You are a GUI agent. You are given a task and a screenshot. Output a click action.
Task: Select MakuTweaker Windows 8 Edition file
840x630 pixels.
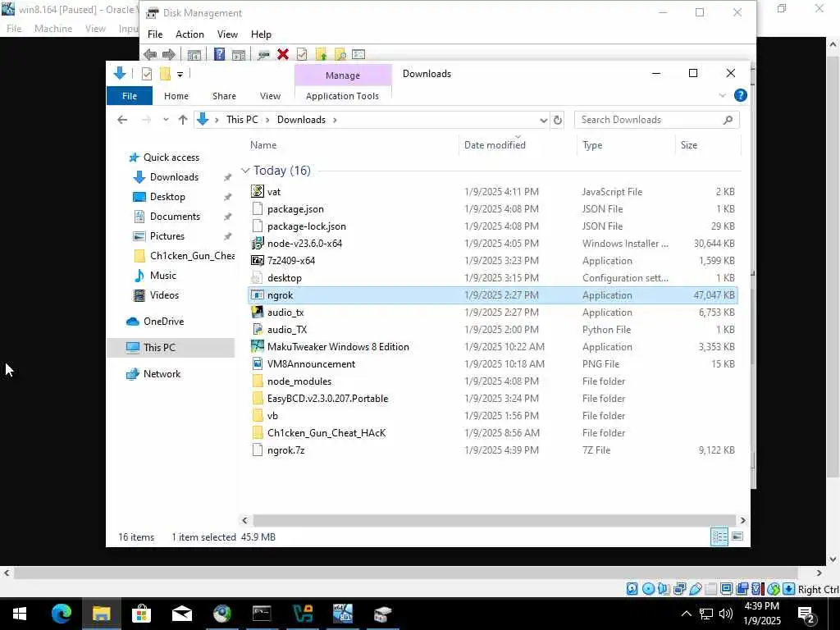(493, 347)
